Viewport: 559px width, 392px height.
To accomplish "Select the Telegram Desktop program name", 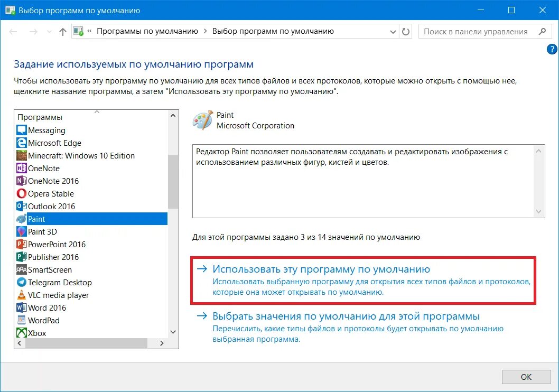I will coord(60,282).
